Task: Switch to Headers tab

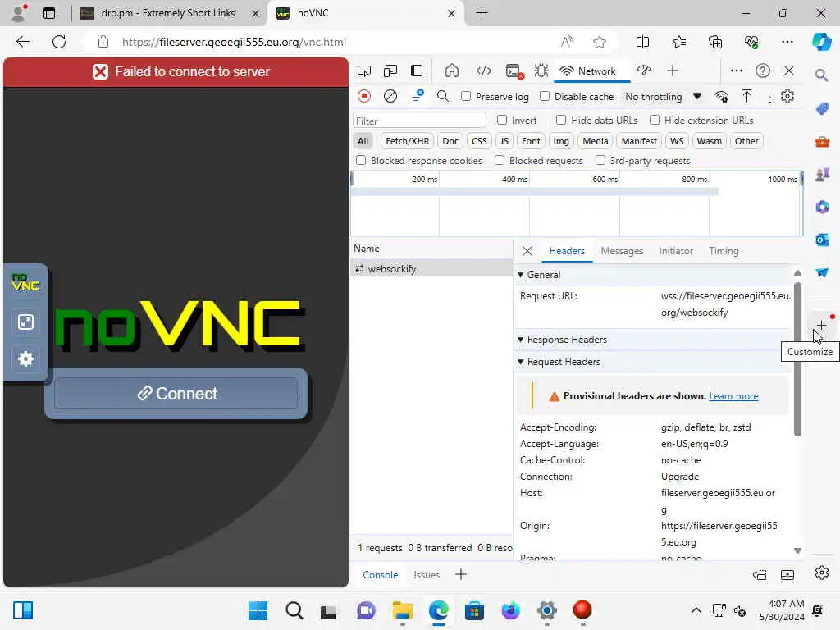Action: pyautogui.click(x=567, y=251)
